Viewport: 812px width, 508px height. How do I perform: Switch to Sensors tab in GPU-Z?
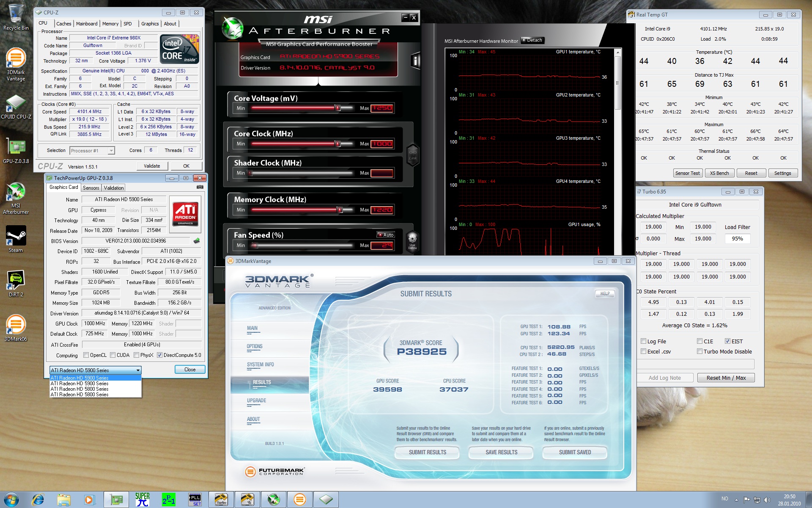[x=91, y=188]
